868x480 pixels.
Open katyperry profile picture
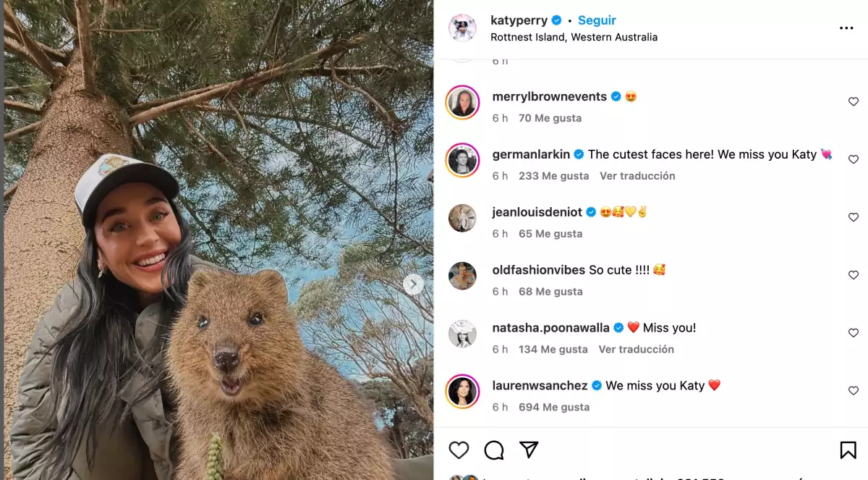[x=462, y=28]
